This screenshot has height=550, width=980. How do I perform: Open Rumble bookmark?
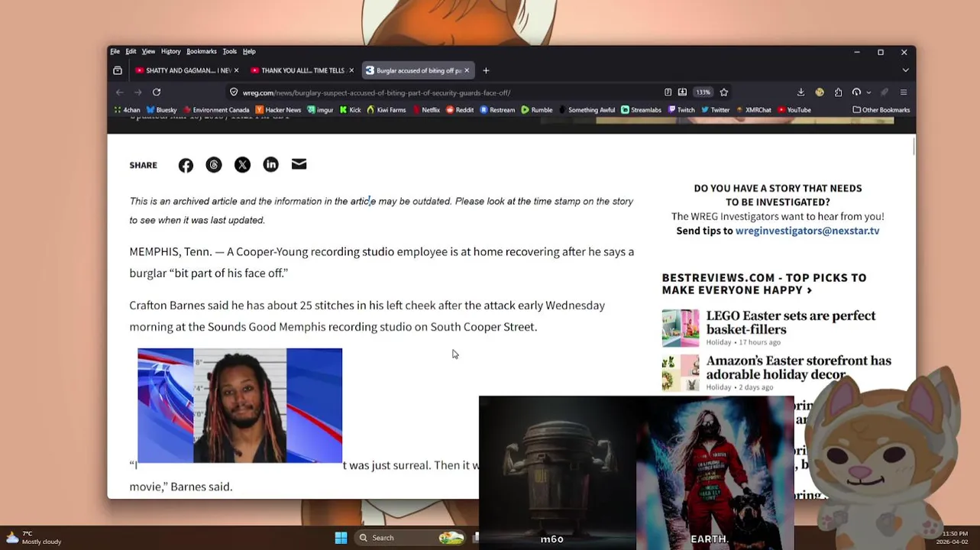[x=537, y=110]
